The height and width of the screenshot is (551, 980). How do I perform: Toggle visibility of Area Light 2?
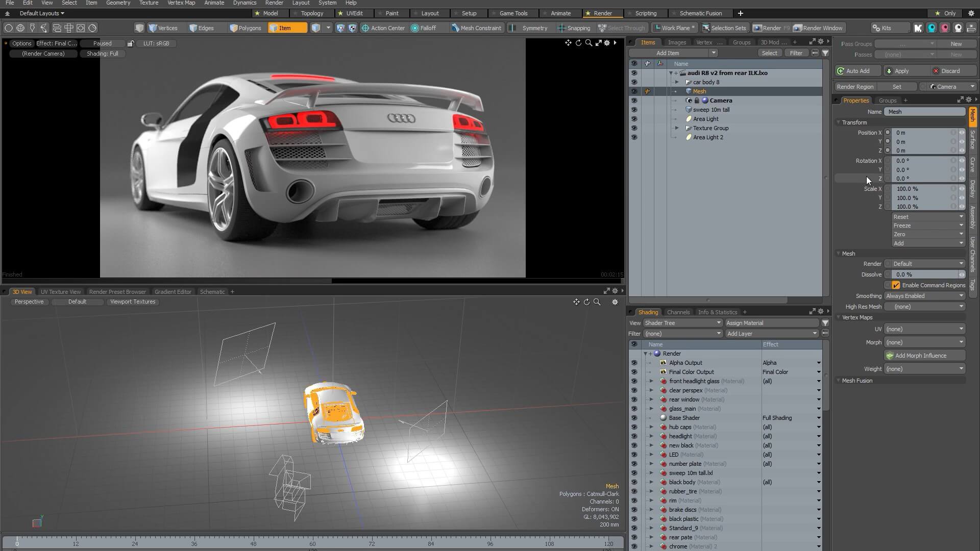click(x=634, y=137)
